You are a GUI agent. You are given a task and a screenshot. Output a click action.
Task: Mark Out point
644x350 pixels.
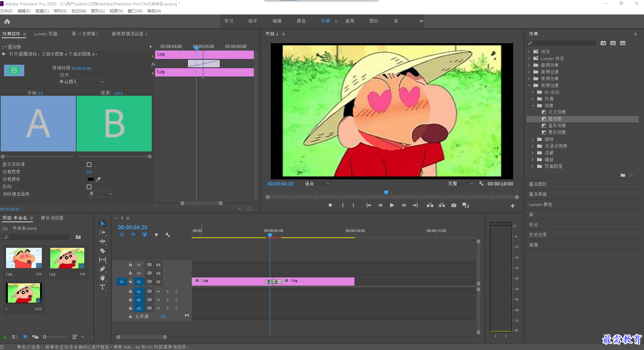353,205
